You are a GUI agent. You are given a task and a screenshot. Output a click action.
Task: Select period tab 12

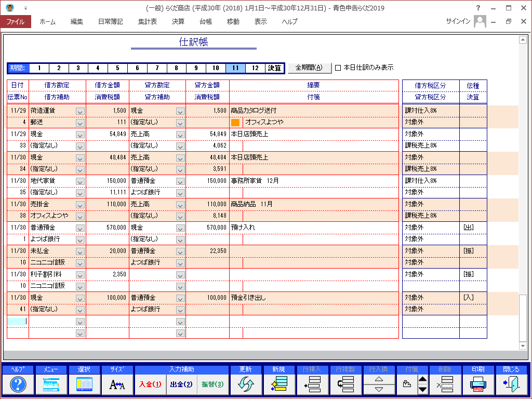[255, 68]
